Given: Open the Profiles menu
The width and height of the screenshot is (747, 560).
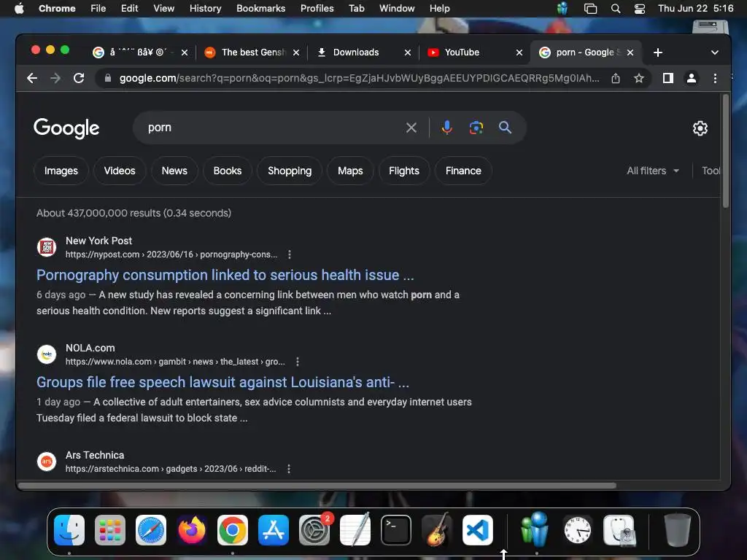Looking at the screenshot, I should 317,8.
